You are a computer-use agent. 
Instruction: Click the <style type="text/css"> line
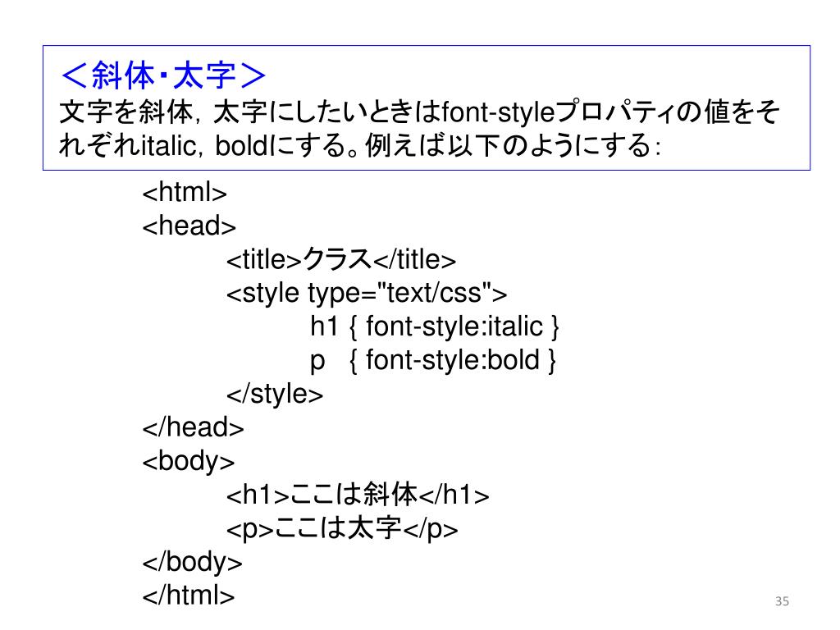pyautogui.click(x=367, y=294)
